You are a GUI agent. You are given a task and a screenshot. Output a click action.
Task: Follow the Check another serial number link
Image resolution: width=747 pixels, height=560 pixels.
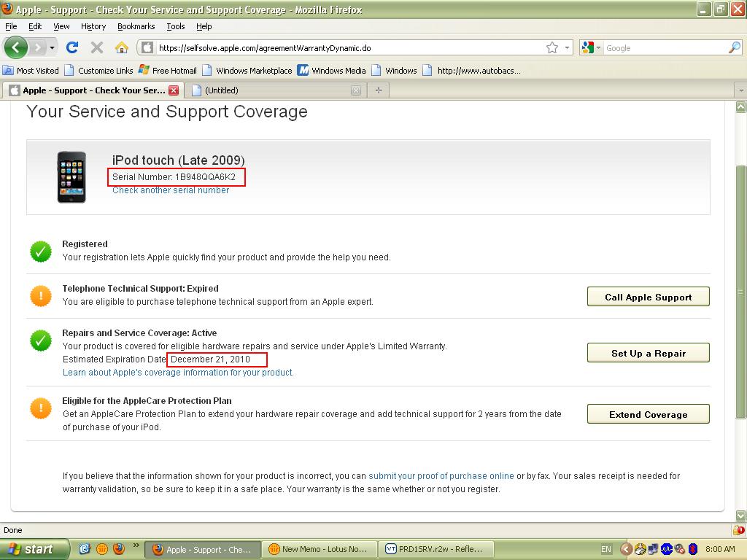pos(171,190)
